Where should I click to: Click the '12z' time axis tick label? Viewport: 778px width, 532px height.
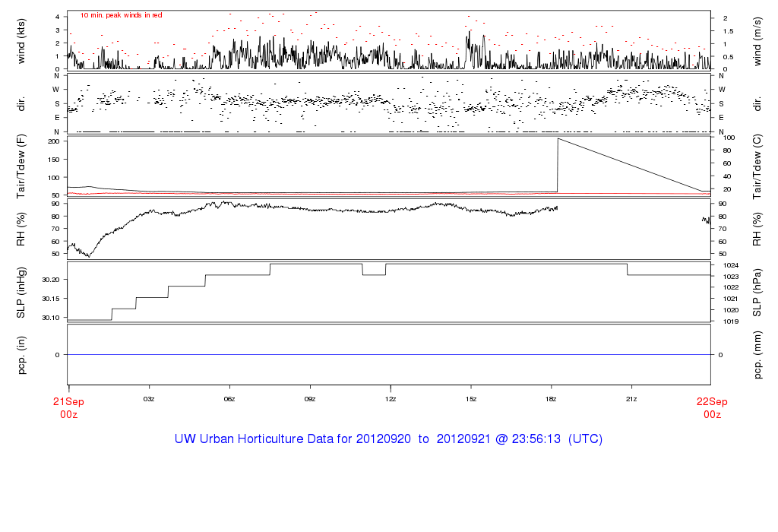coord(391,399)
